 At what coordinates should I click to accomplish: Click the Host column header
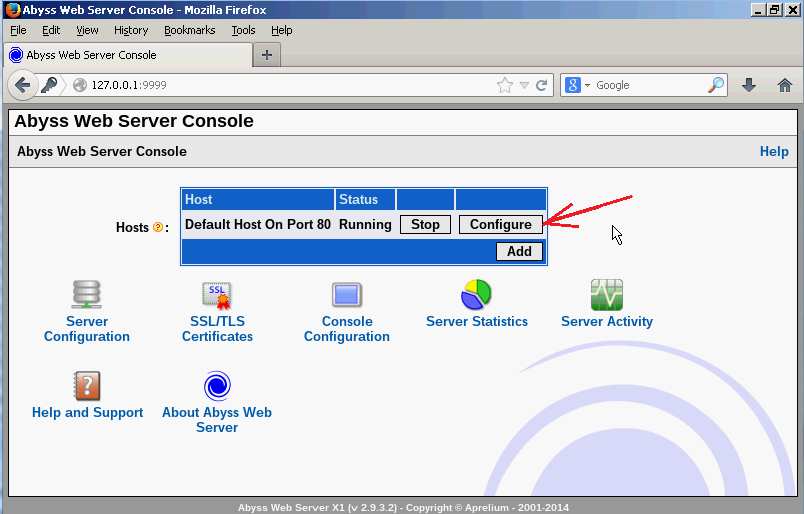coord(258,200)
